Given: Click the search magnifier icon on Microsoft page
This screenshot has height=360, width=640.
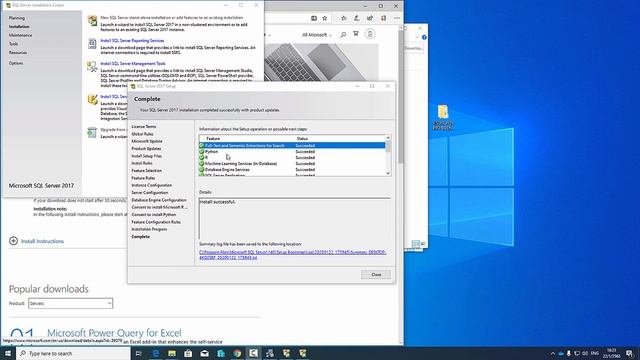Looking at the screenshot, I should 343,35.
